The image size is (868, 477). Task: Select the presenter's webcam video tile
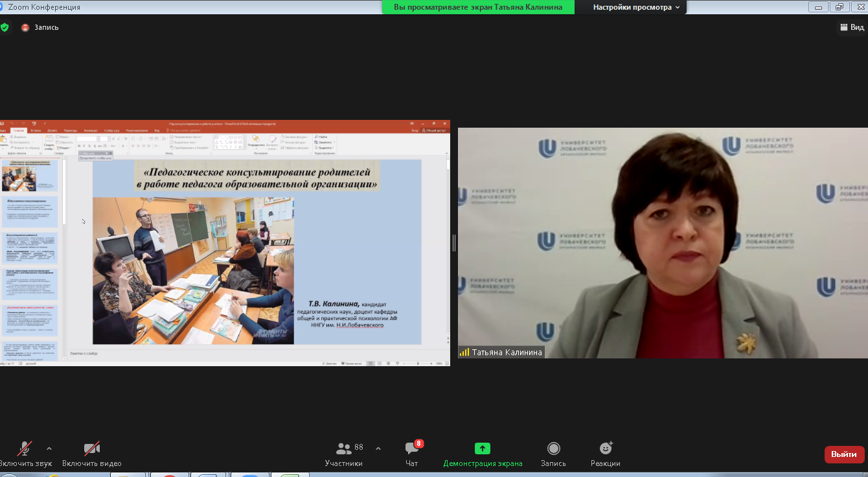(x=663, y=242)
